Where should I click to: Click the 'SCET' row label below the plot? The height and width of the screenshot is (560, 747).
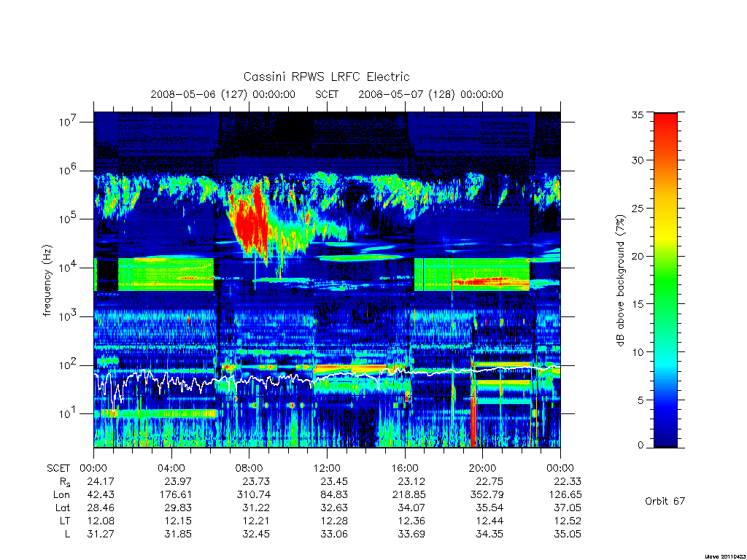(x=58, y=468)
